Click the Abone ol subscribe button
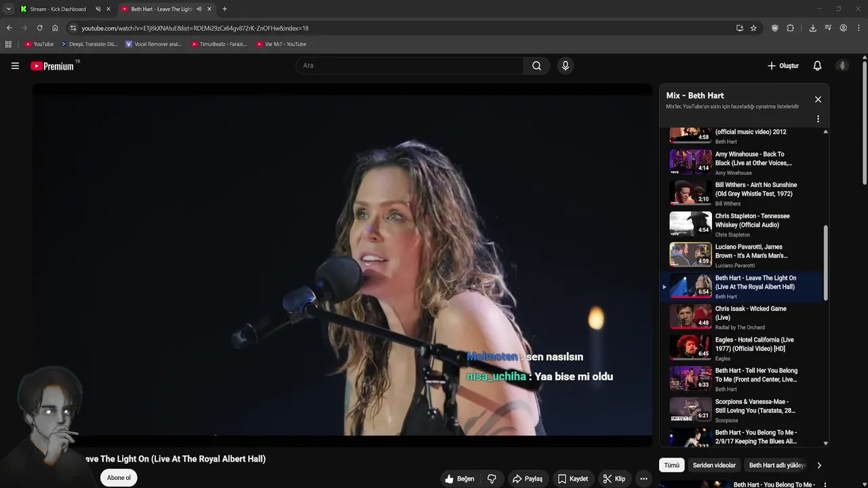 [x=119, y=478]
